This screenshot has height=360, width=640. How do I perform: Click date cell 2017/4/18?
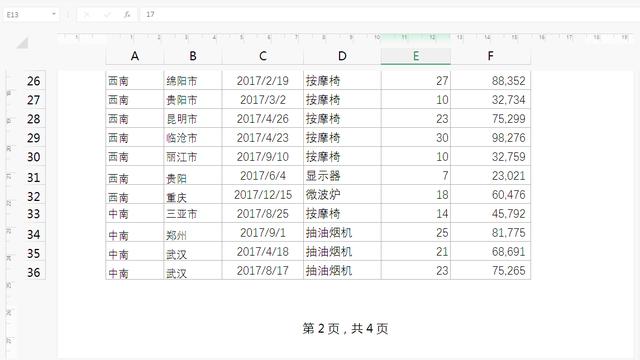coord(263,251)
